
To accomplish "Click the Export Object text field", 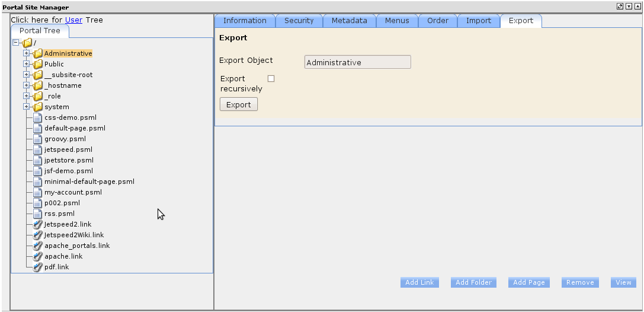I will [x=357, y=62].
